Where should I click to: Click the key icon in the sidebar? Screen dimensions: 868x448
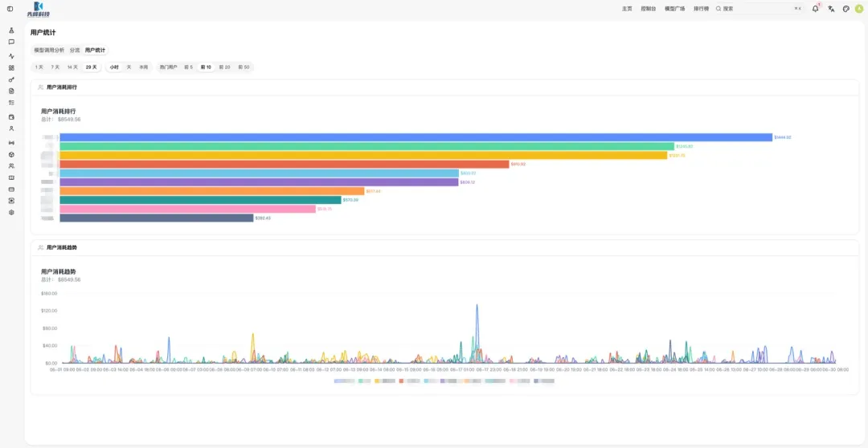click(11, 79)
